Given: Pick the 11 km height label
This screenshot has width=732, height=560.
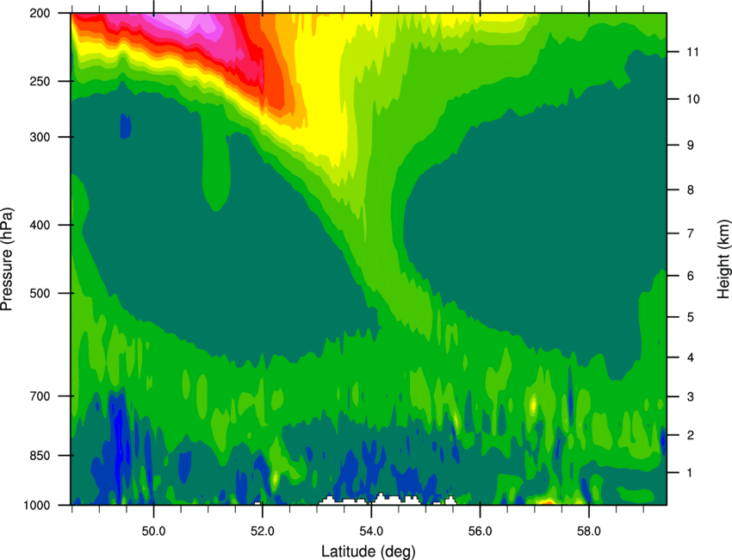Looking at the screenshot, I should tap(692, 52).
